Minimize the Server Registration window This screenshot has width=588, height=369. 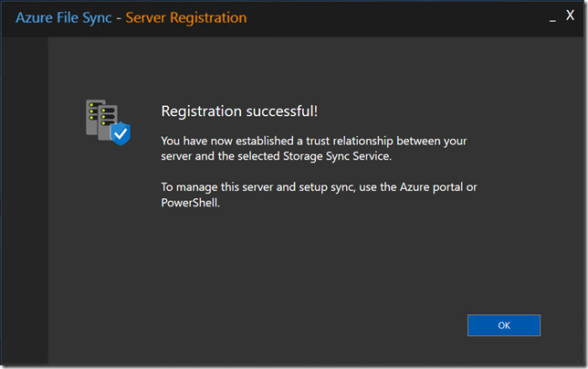(552, 20)
